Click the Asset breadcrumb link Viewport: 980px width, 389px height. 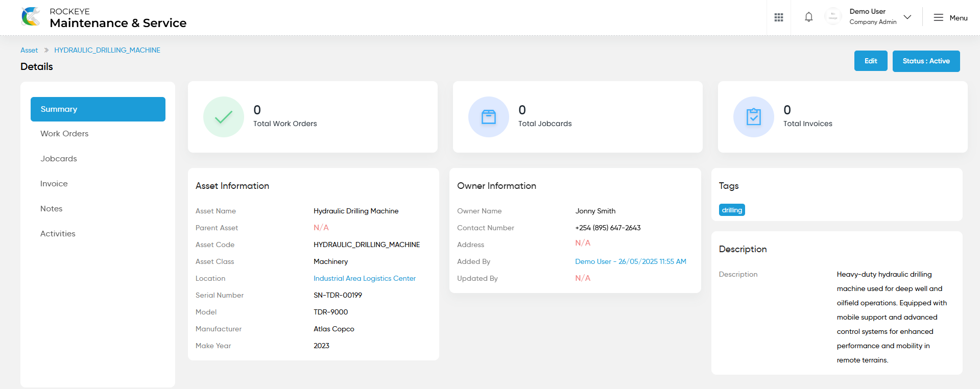[x=29, y=50]
